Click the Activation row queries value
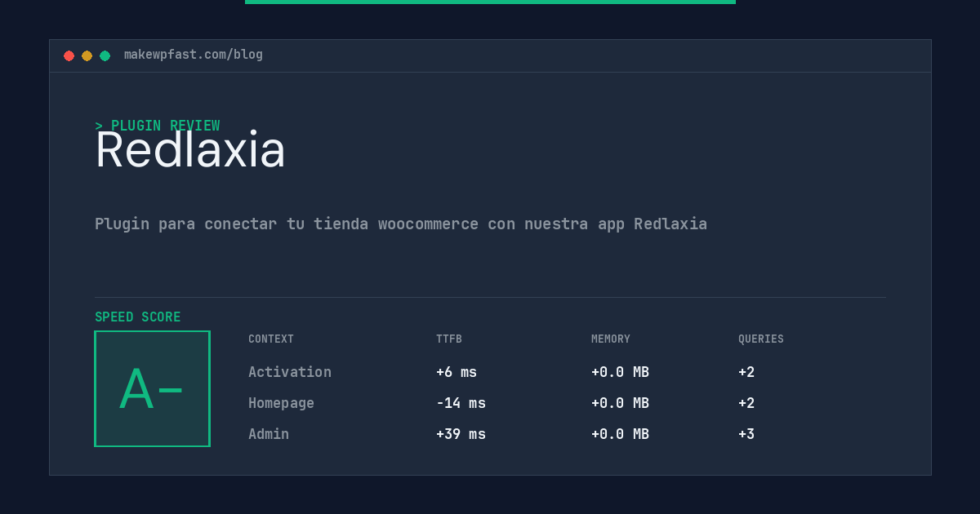The height and width of the screenshot is (514, 980). pyautogui.click(x=746, y=372)
